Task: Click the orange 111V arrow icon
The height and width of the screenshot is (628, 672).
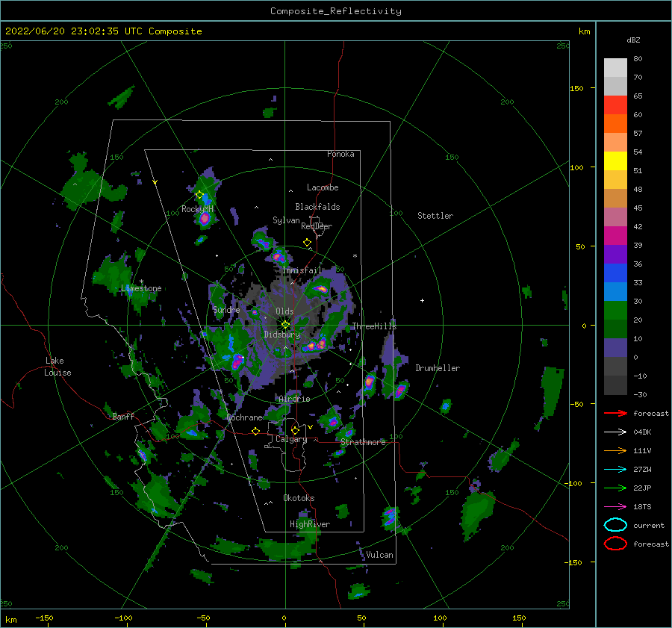Action: click(615, 450)
